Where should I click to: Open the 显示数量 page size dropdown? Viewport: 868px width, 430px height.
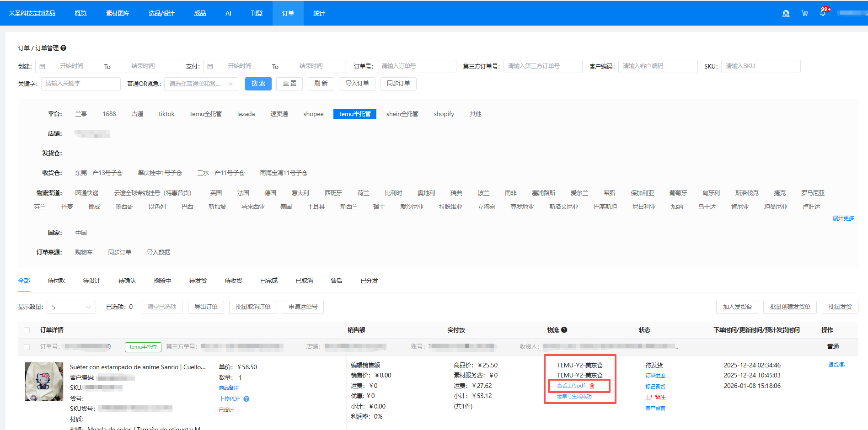71,308
